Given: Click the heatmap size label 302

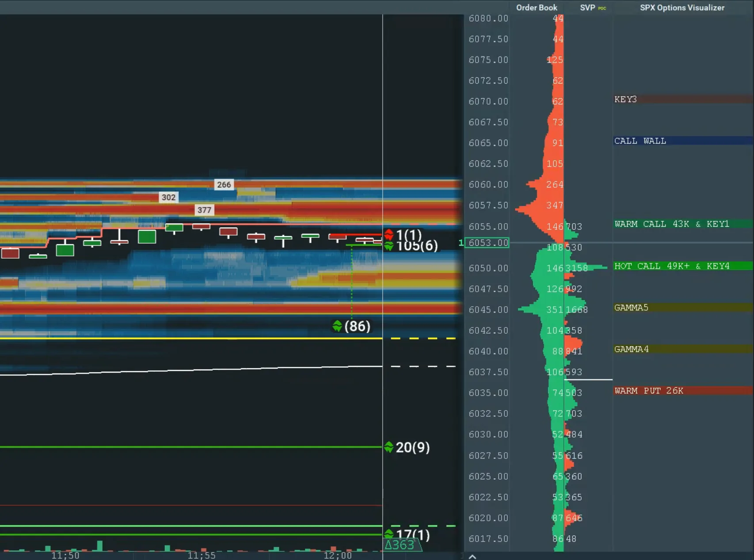Looking at the screenshot, I should coord(168,198).
